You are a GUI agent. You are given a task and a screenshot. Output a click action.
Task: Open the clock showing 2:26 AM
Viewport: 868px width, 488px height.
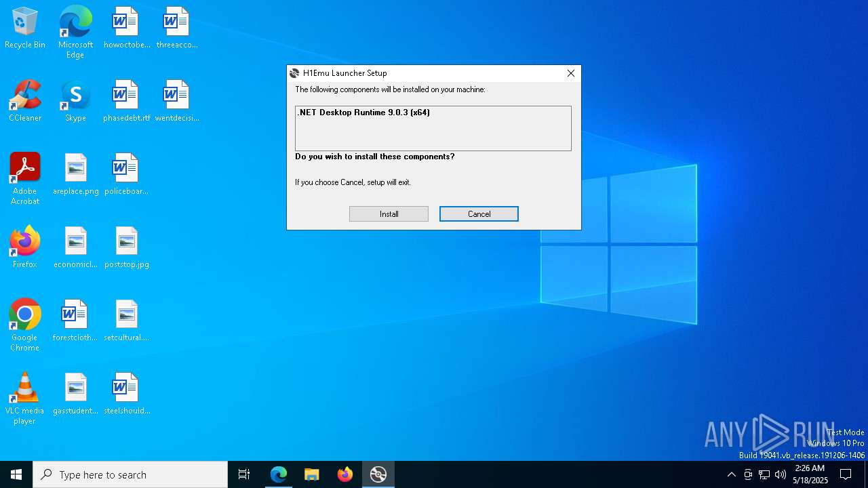point(810,474)
